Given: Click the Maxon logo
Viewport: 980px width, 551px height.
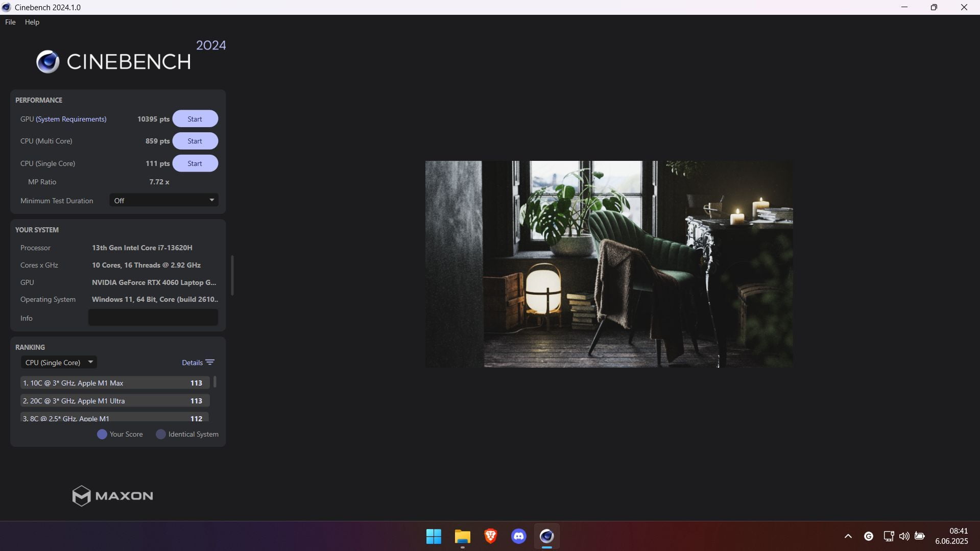Looking at the screenshot, I should 112,496.
